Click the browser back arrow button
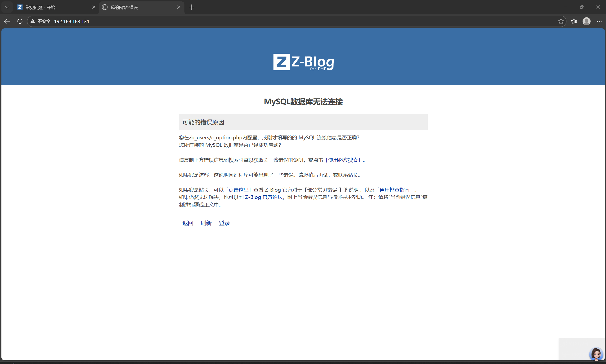The height and width of the screenshot is (364, 606). click(7, 21)
